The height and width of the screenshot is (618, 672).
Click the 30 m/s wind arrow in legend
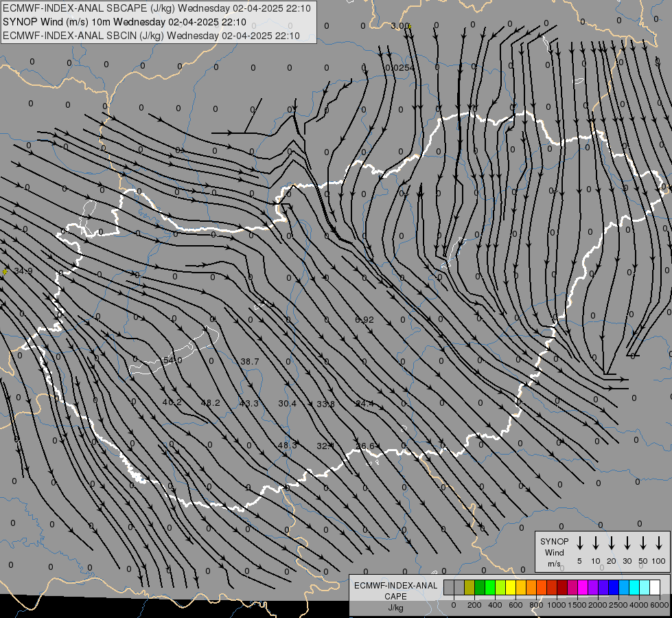point(627,542)
